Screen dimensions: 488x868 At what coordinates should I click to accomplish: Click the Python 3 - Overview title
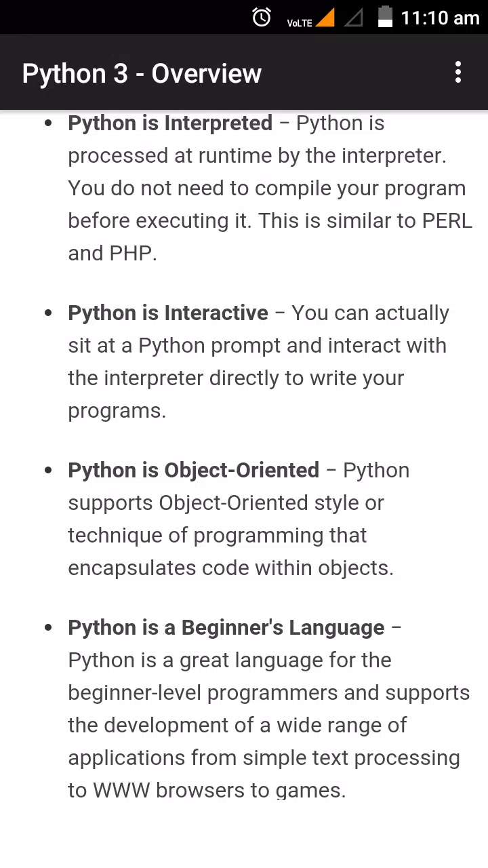(142, 73)
